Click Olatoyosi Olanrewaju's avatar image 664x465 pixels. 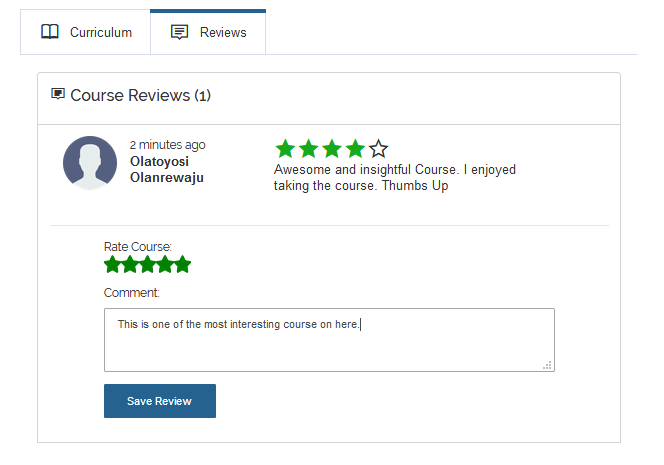coord(90,163)
